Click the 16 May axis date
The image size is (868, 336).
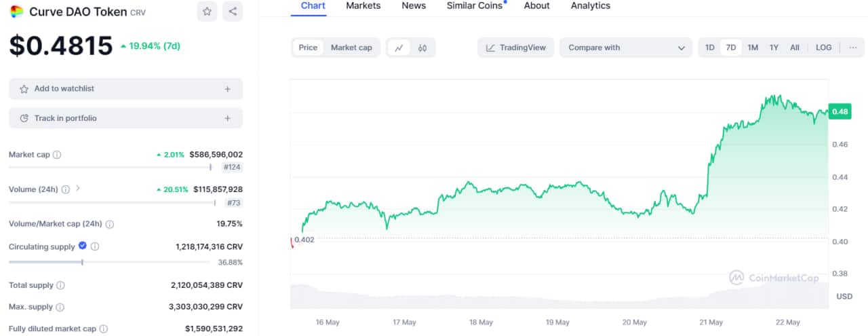328,322
